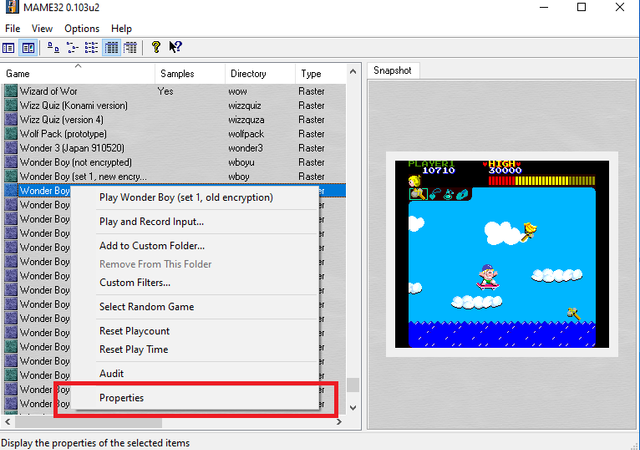Viewport: 640px width, 450px height.
Task: Click the Wonder Boy (not encrypted) icon
Action: (11, 162)
